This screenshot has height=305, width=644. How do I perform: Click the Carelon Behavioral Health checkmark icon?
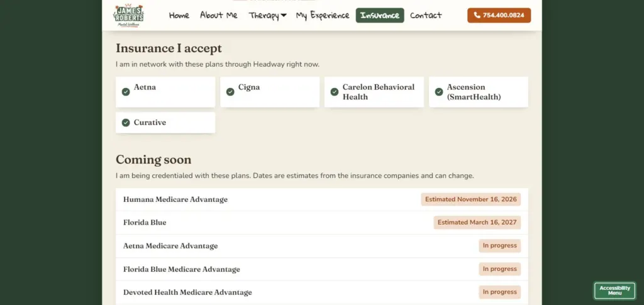pyautogui.click(x=335, y=92)
